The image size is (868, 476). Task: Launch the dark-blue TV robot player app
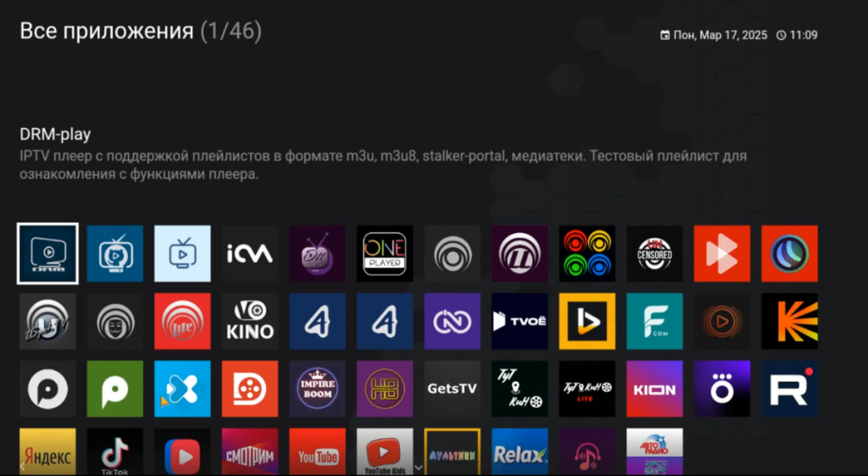point(115,253)
